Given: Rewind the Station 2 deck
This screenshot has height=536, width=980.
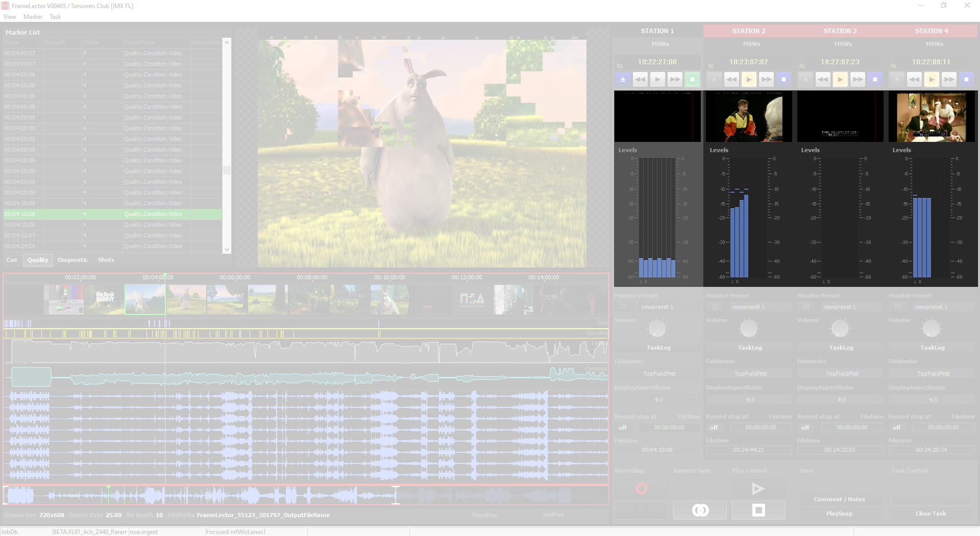Looking at the screenshot, I should pyautogui.click(x=731, y=79).
